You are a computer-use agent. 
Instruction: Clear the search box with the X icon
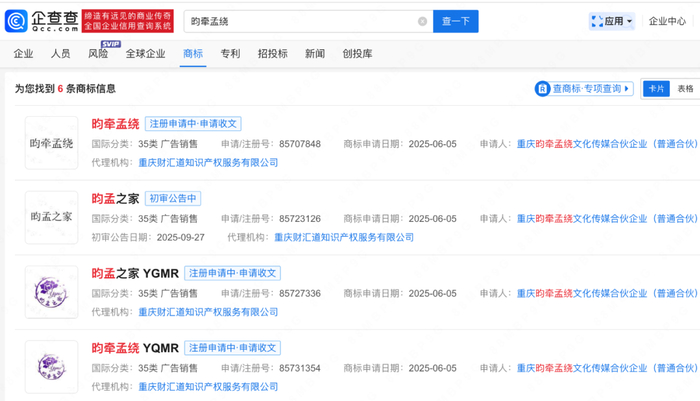pos(422,21)
